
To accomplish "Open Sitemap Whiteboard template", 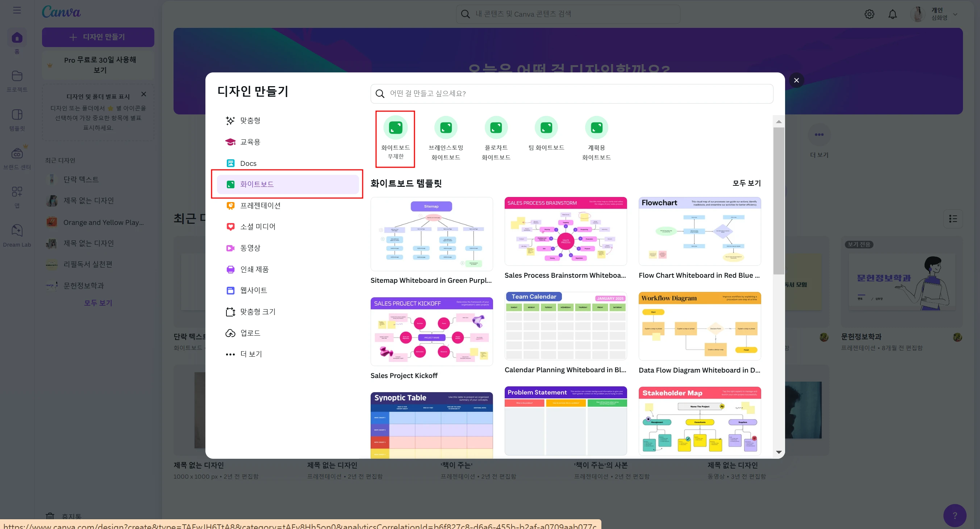I will pyautogui.click(x=431, y=234).
